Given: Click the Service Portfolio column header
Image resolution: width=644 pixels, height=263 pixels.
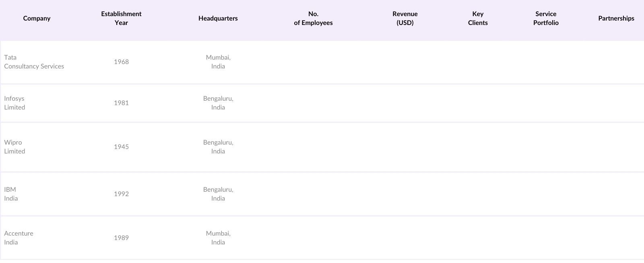Looking at the screenshot, I should 546,19.
